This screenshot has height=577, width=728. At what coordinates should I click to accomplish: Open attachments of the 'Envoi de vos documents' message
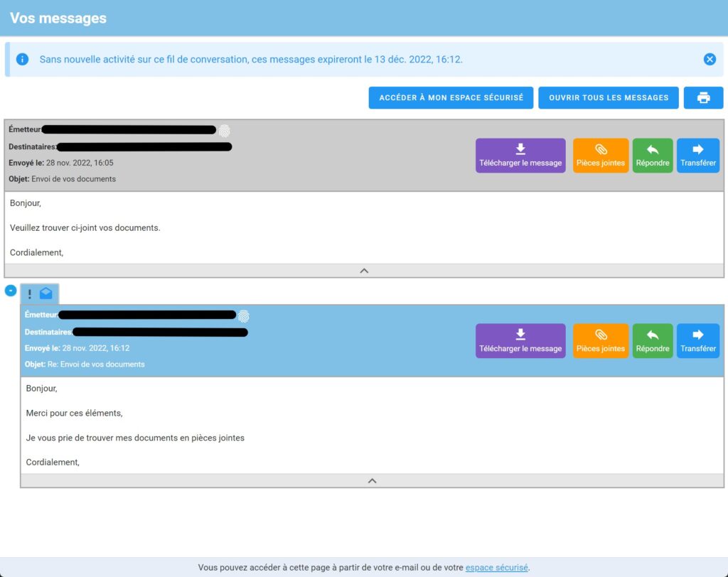click(x=601, y=156)
